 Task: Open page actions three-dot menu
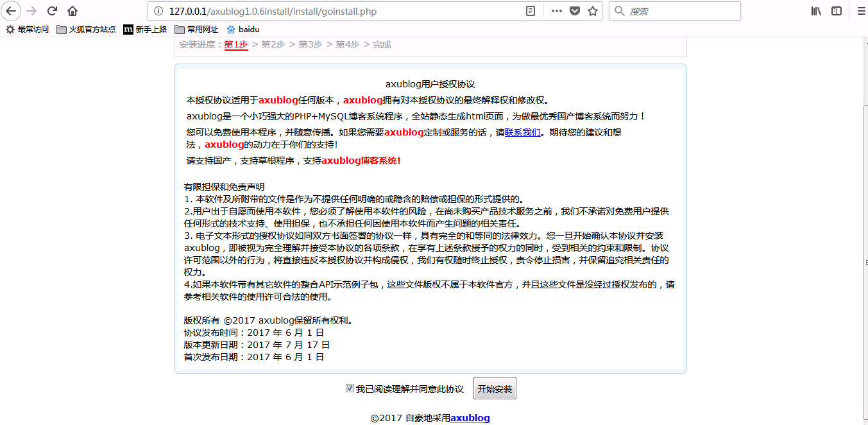(557, 11)
